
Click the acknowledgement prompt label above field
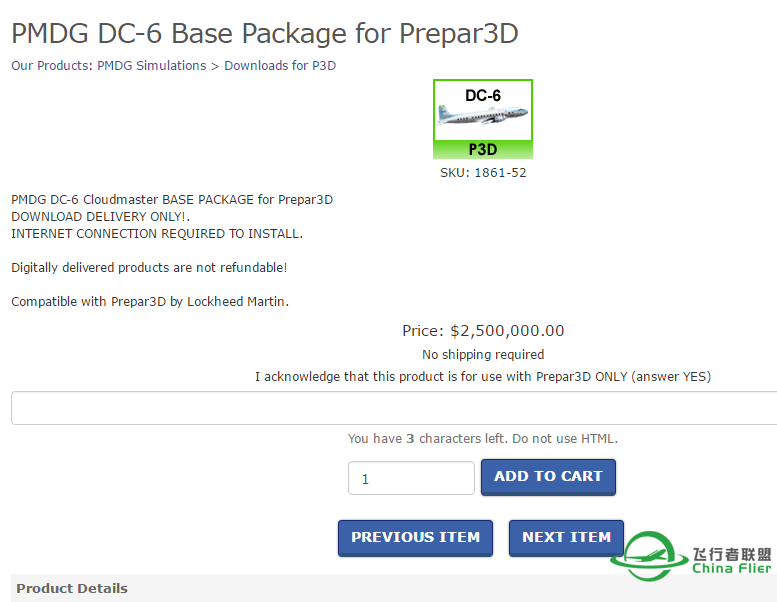pos(483,377)
